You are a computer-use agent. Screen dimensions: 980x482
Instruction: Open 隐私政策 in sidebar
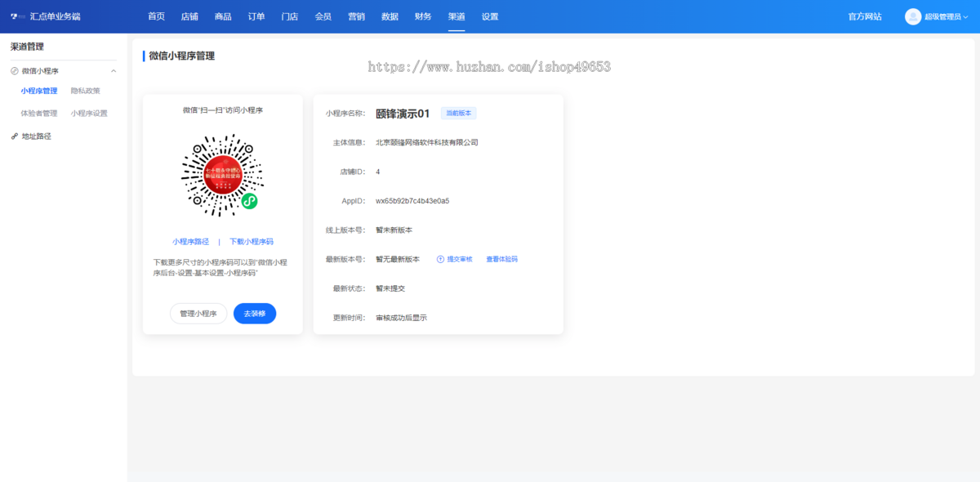tap(86, 91)
